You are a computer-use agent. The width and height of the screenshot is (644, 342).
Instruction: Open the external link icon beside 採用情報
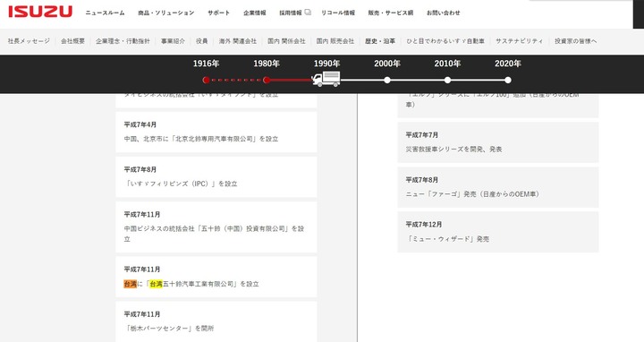pyautogui.click(x=308, y=13)
